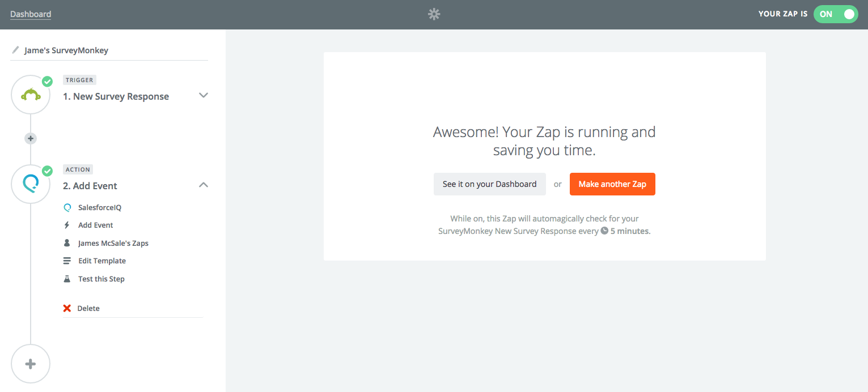This screenshot has height=392, width=868.
Task: Expand the New Survey Response step chevron
Action: coord(204,95)
